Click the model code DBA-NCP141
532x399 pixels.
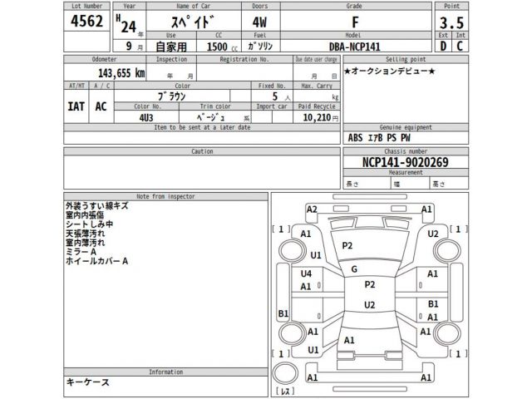tap(355, 47)
